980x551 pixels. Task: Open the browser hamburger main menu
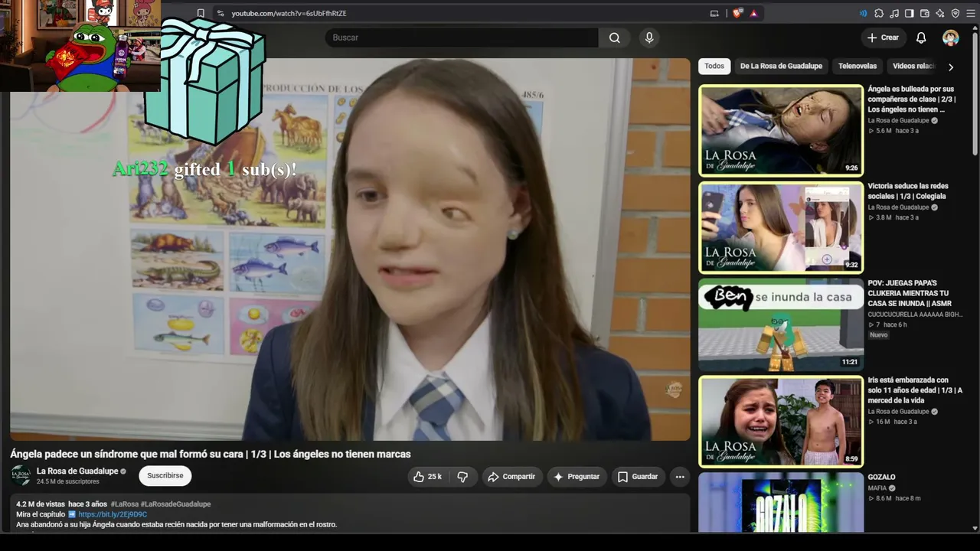click(971, 13)
